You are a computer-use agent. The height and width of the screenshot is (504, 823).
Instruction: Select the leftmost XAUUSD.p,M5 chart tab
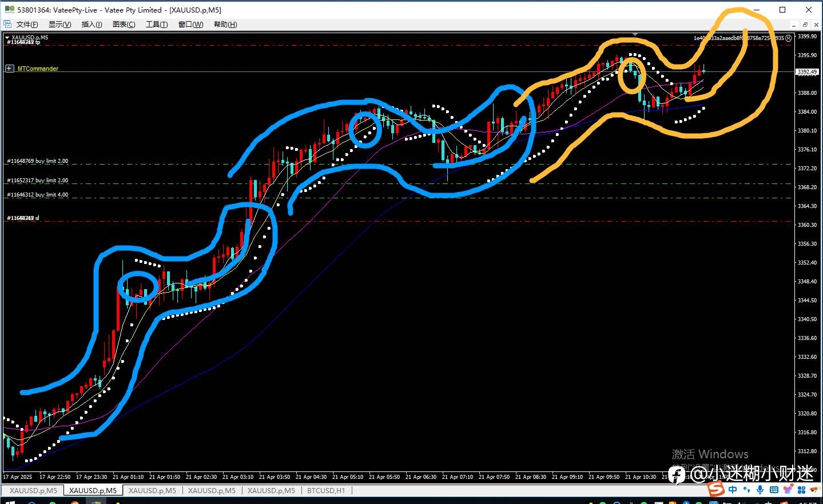(x=33, y=490)
